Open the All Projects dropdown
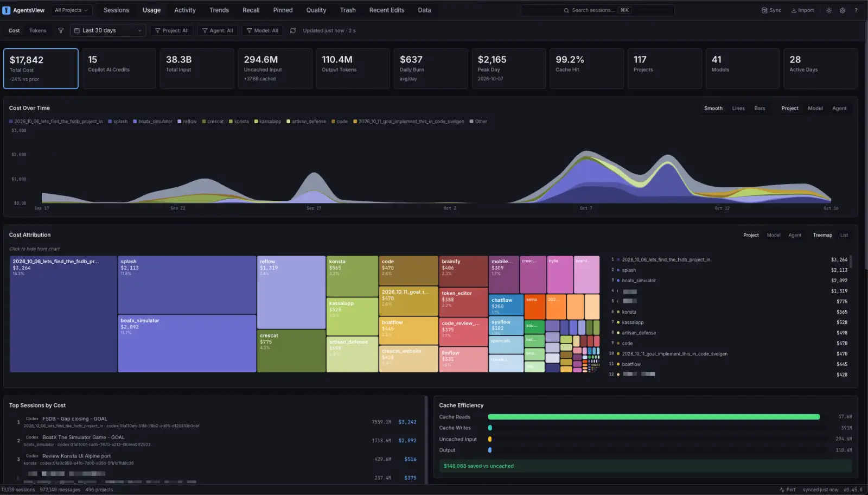Screen dimensions: 868x495 click(71, 10)
